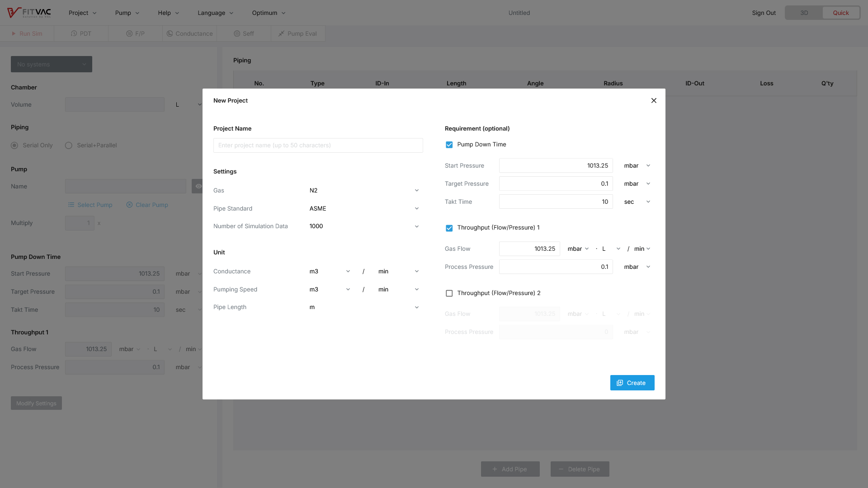
Task: Enable the Throughput Flow/Pressure 2 checkbox
Action: pos(449,293)
